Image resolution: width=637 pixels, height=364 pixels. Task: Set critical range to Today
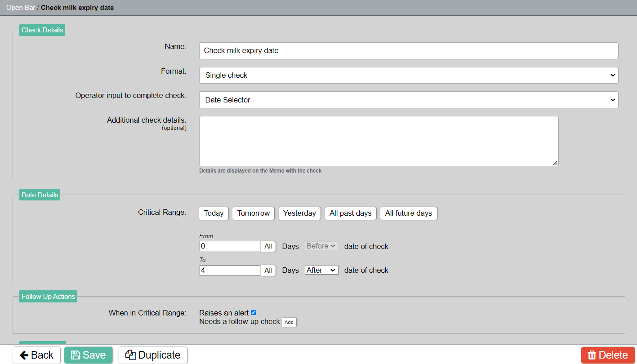[x=214, y=213]
